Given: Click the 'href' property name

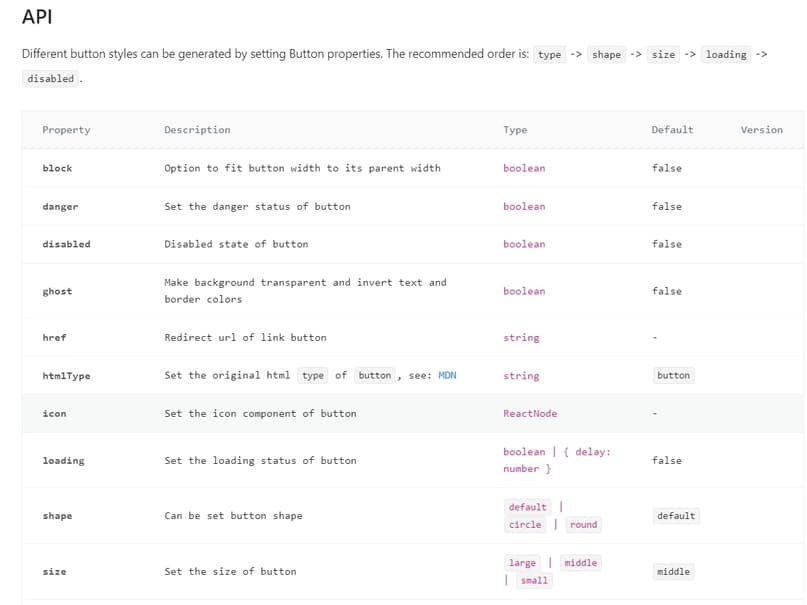Looking at the screenshot, I should click(x=54, y=338).
